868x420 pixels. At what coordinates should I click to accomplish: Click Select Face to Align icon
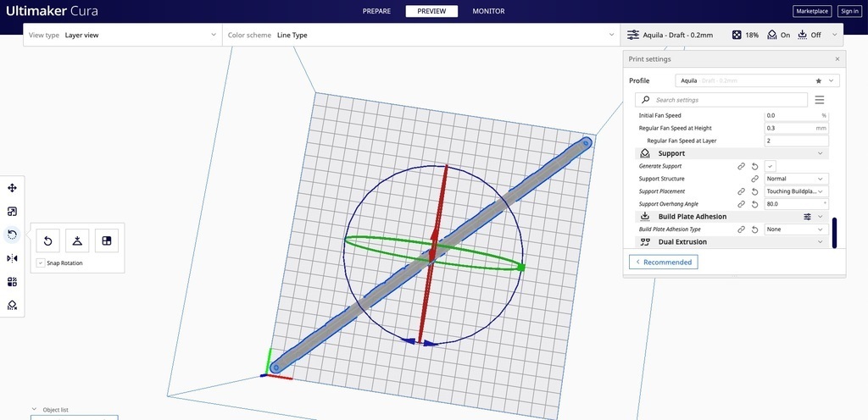click(107, 241)
